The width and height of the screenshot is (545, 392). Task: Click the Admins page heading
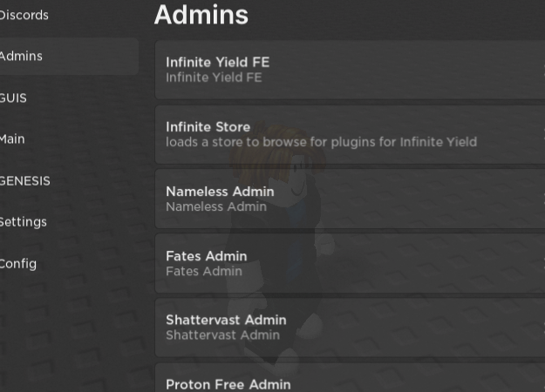tap(201, 15)
